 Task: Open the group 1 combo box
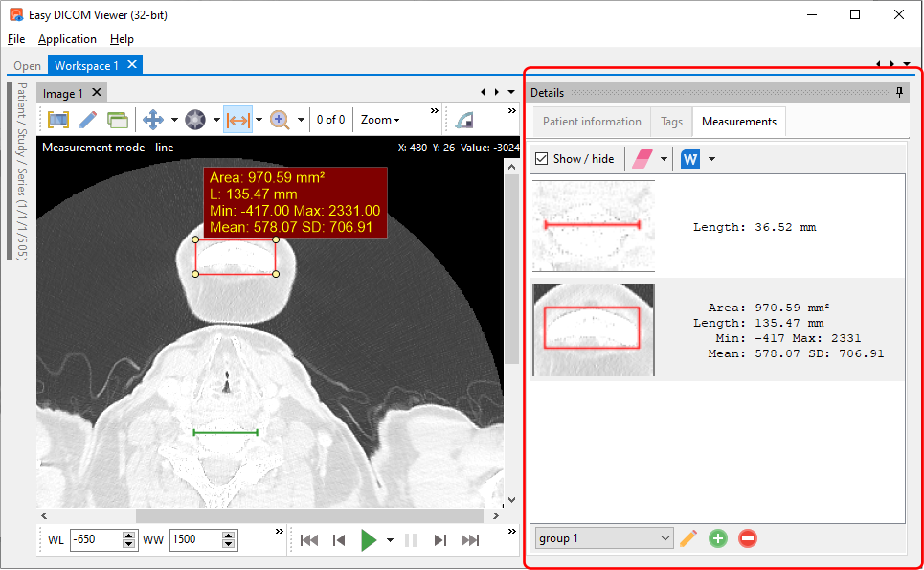604,538
